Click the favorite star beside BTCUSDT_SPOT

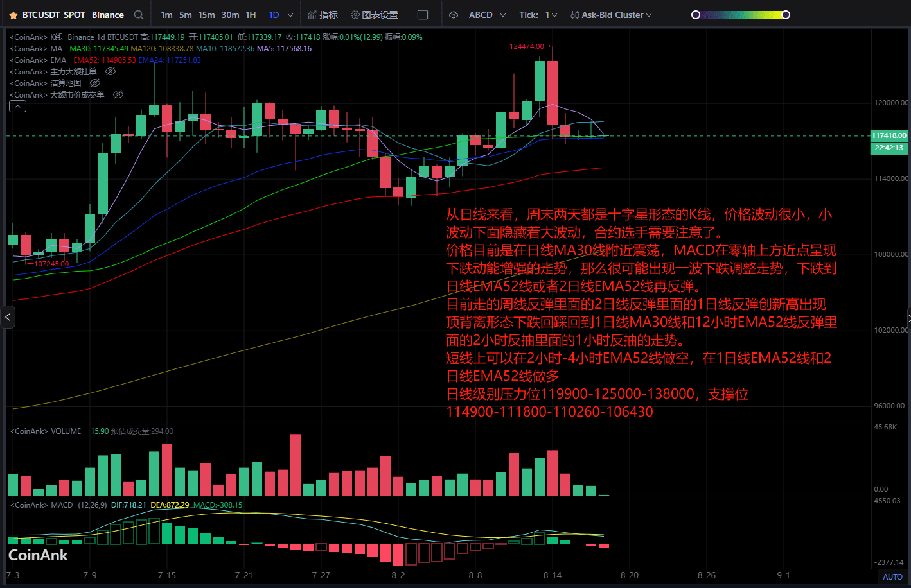[13, 15]
